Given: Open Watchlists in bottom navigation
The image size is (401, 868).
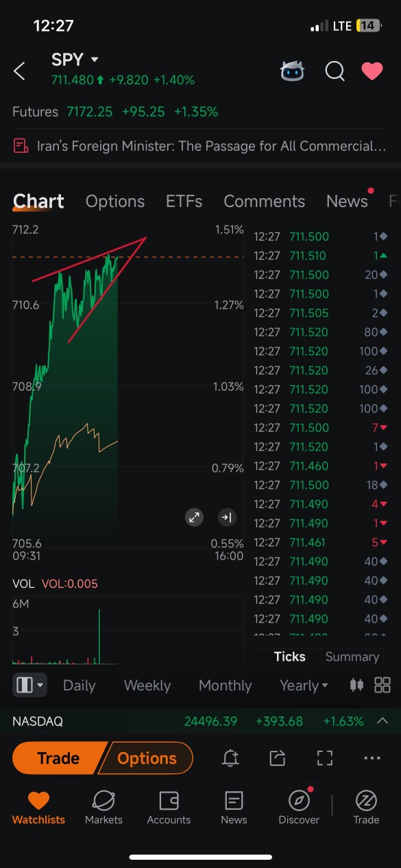Looking at the screenshot, I should 38,808.
